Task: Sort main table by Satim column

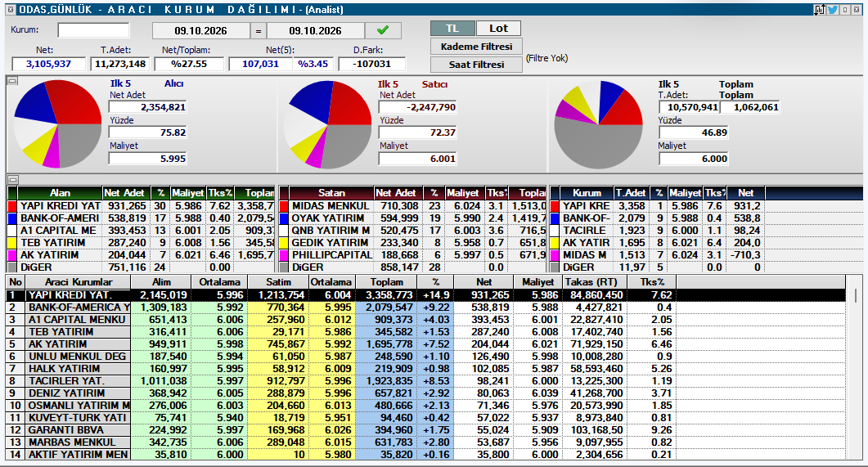Action: pos(278,281)
